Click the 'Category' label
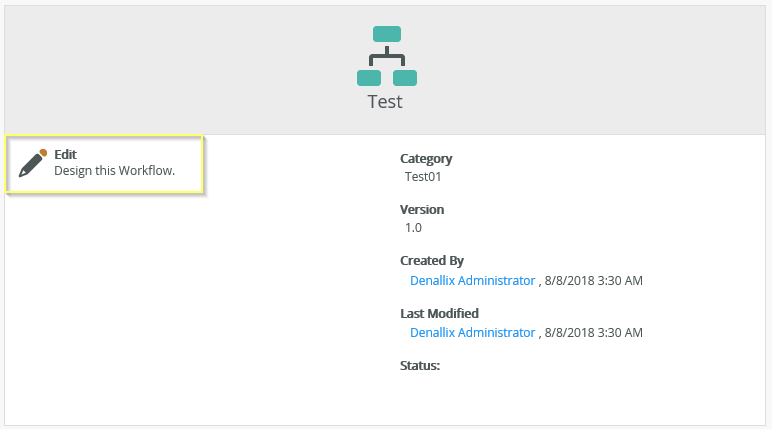The height and width of the screenshot is (429, 772). tap(426, 159)
